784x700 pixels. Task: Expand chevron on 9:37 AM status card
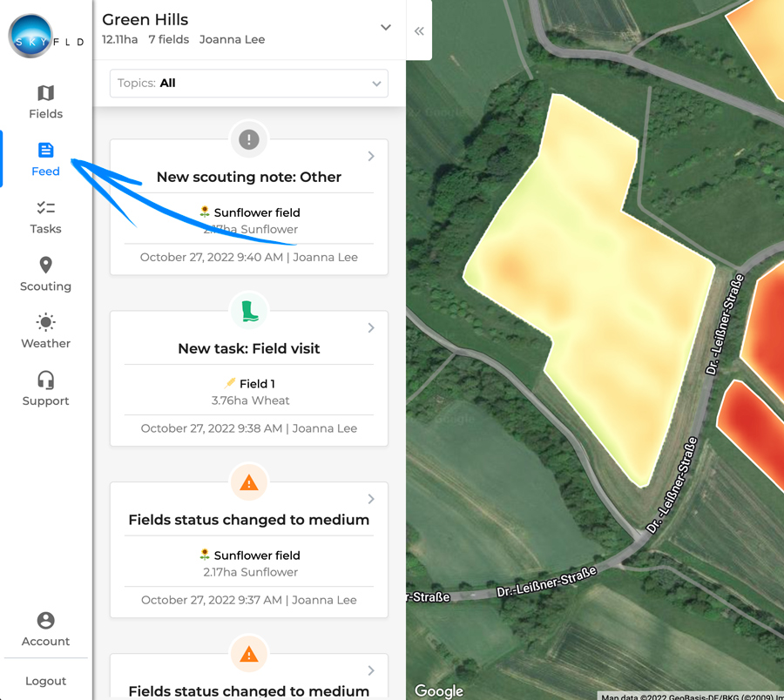371,499
